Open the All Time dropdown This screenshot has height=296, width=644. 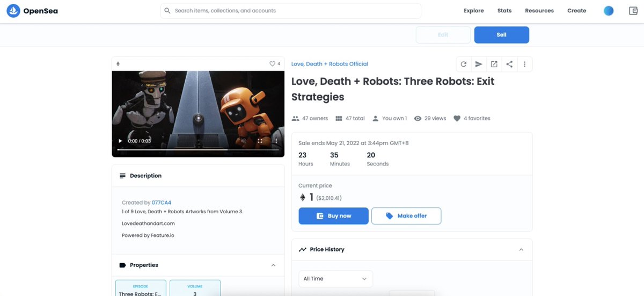pos(335,279)
